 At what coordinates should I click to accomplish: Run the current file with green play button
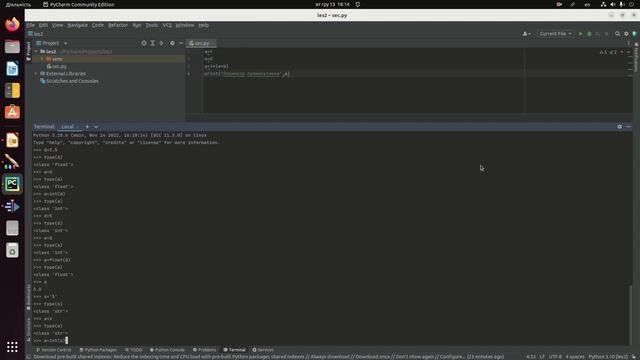(x=580, y=34)
